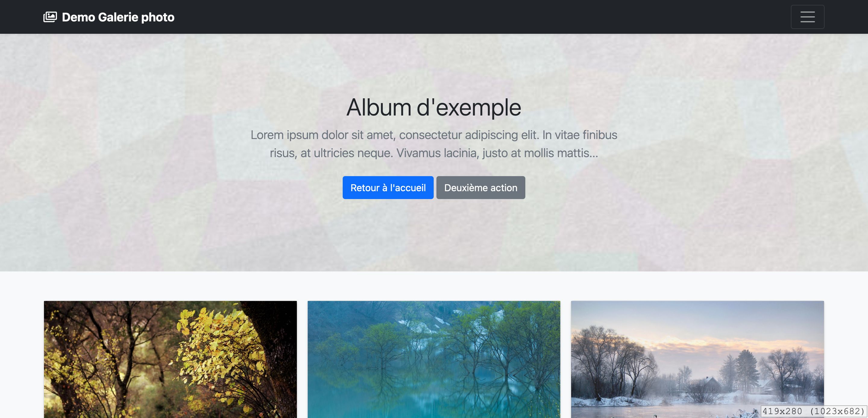Open the snowy winter river photo
The image size is (868, 418).
pyautogui.click(x=697, y=359)
